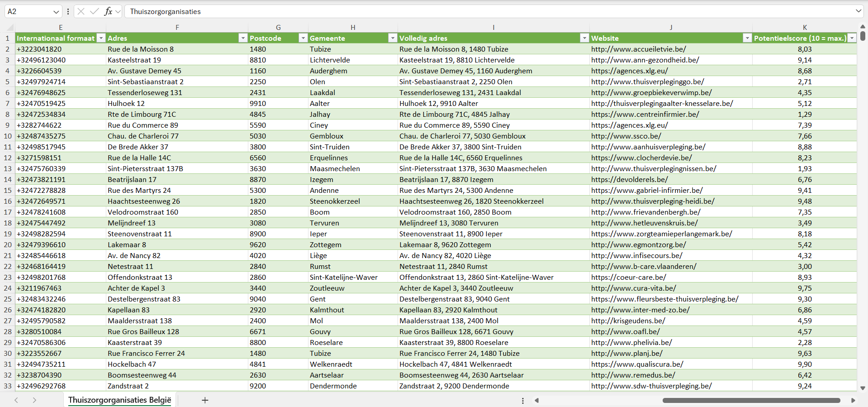Go to next sheet arrow

pyautogui.click(x=34, y=400)
